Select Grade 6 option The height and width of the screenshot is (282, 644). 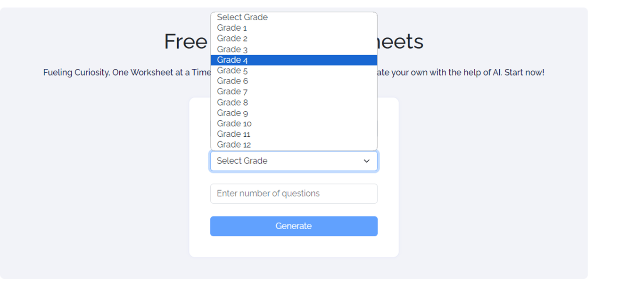pyautogui.click(x=232, y=81)
